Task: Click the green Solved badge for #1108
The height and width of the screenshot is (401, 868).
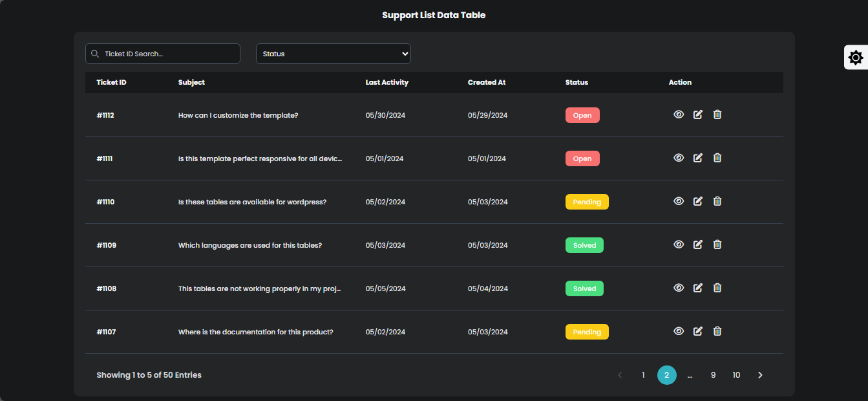Action: (584, 288)
